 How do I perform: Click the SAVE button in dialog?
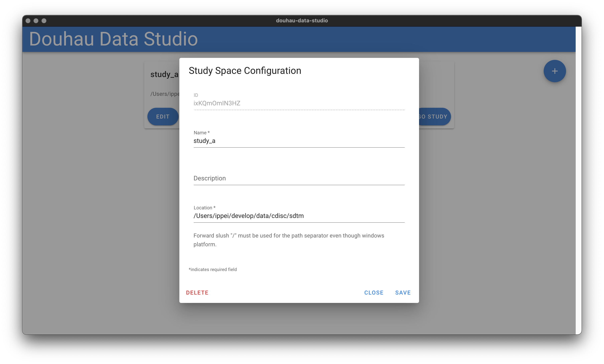[x=403, y=292]
